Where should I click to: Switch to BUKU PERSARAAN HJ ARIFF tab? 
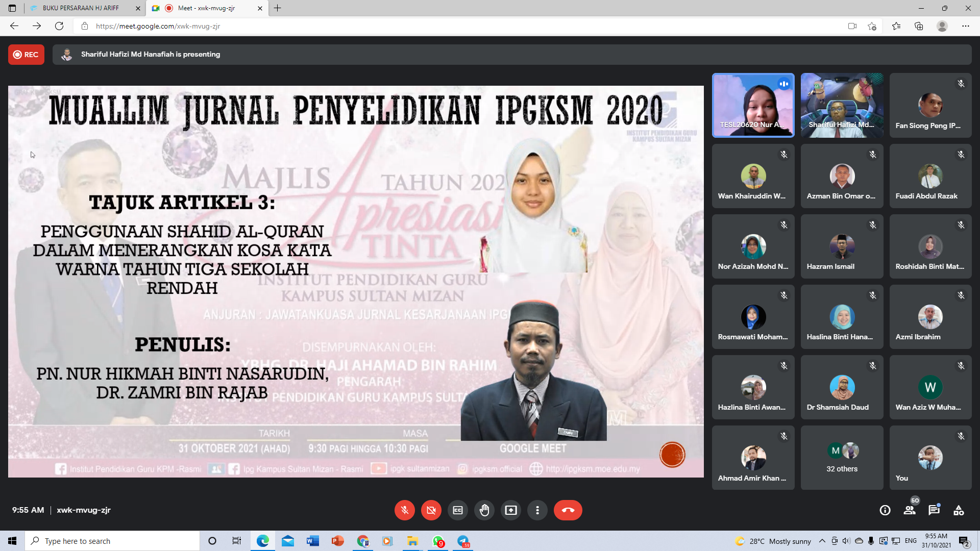[81, 8]
